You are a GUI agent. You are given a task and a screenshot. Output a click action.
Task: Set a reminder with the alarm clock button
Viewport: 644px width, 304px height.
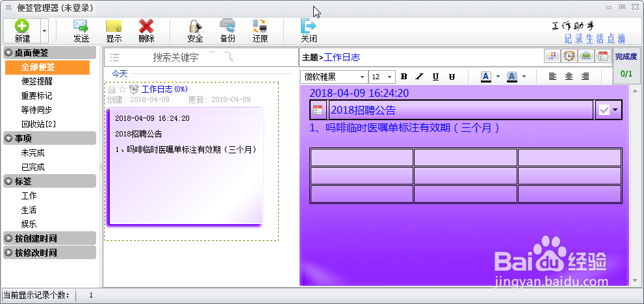tap(569, 56)
